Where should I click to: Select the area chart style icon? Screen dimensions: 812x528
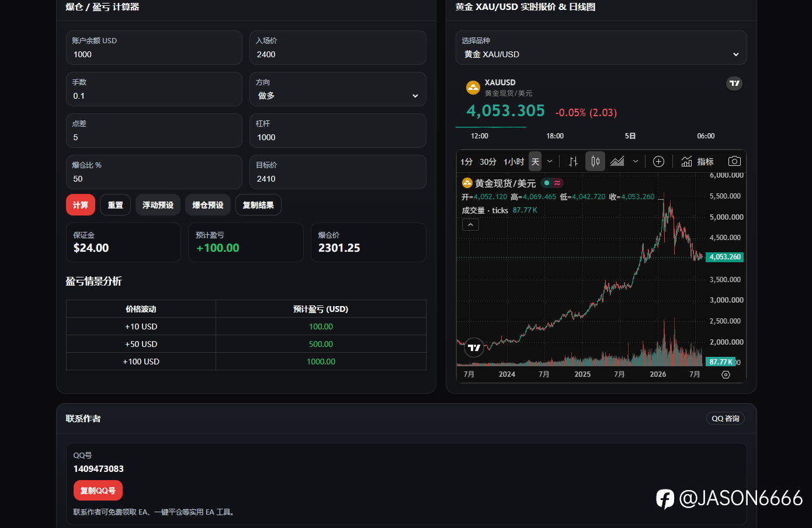pyautogui.click(x=617, y=161)
